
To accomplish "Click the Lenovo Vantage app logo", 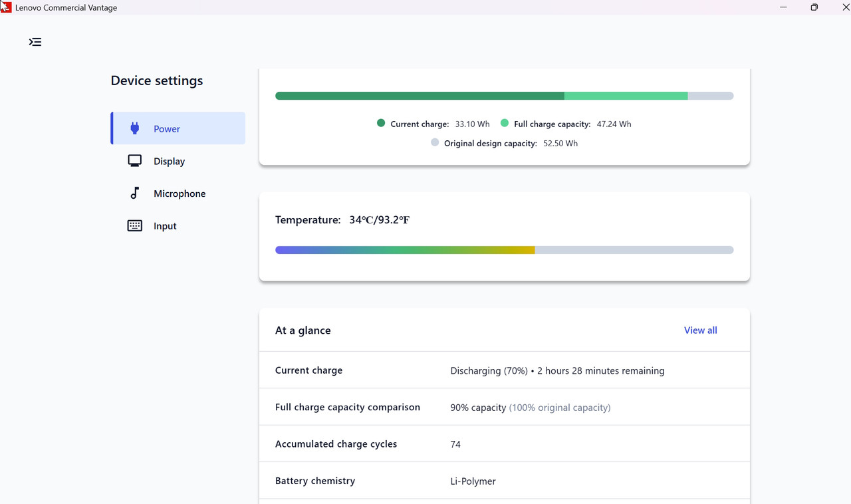I will tap(6, 7).
